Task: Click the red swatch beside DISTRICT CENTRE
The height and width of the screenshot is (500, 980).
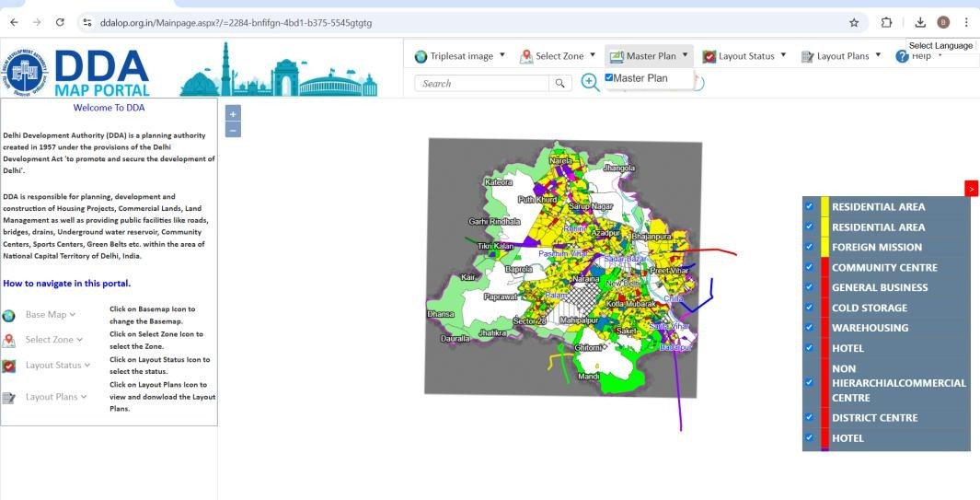Action: [824, 417]
